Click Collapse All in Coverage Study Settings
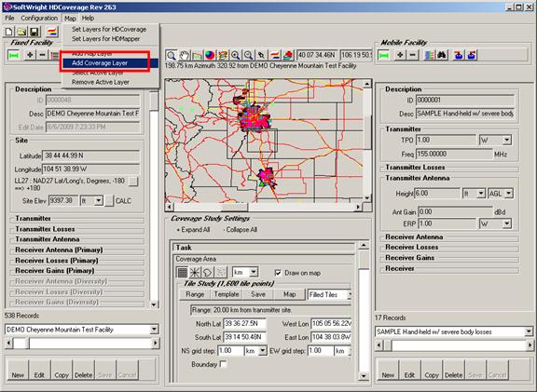 [x=241, y=230]
